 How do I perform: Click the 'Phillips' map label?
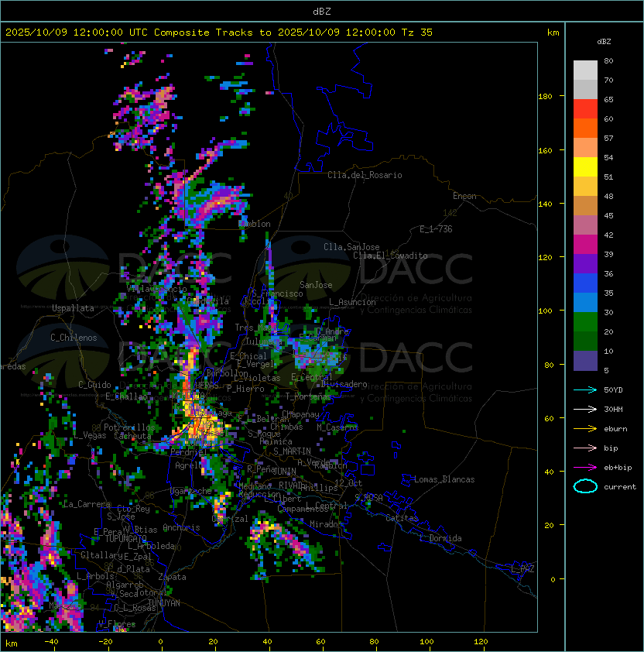[320, 488]
